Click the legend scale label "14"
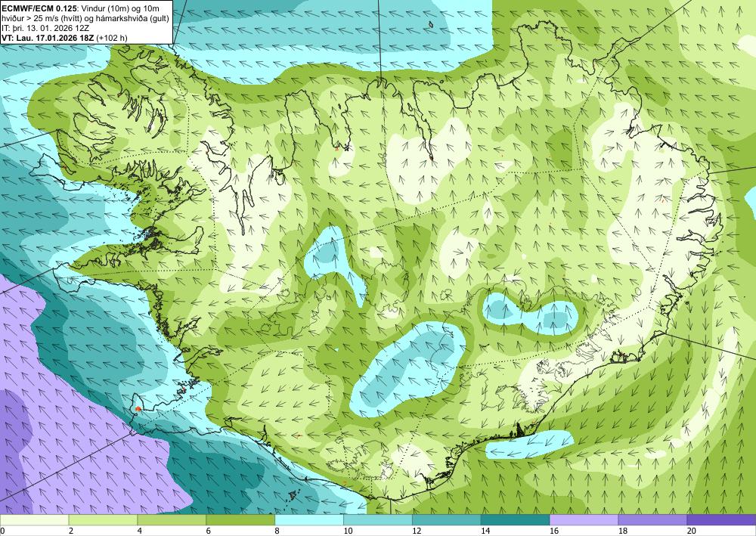This screenshot has height=536, width=756. (x=485, y=531)
